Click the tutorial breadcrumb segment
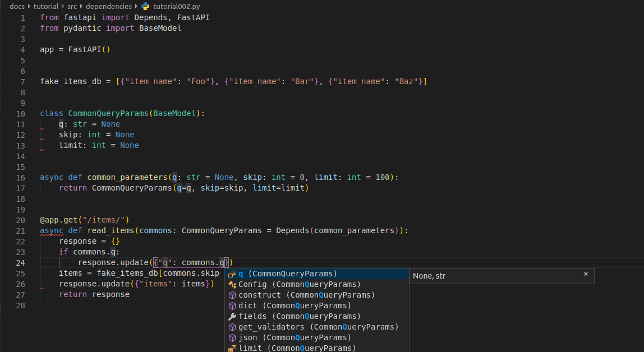The width and height of the screenshot is (644, 352). click(45, 6)
